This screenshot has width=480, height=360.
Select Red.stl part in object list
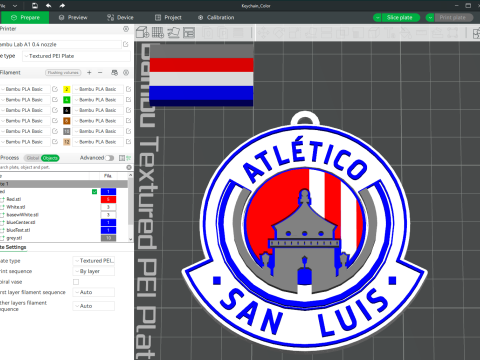coord(14,199)
